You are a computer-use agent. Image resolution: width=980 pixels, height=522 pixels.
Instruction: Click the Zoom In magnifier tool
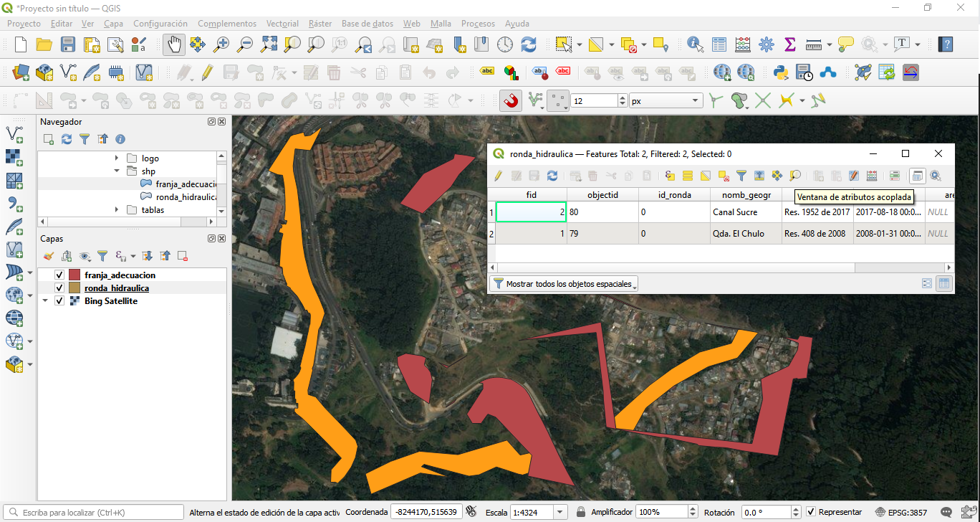click(221, 44)
